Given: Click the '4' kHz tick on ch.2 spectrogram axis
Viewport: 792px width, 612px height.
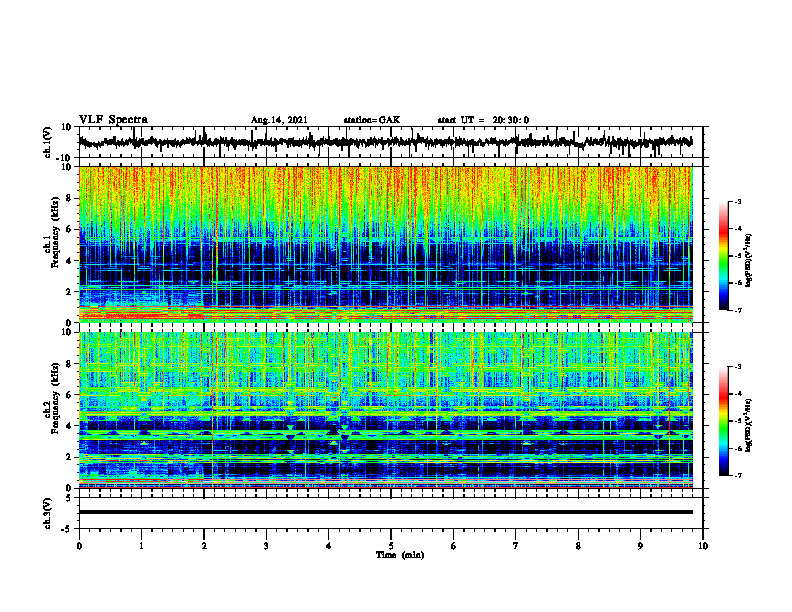Looking at the screenshot, I should [69, 426].
